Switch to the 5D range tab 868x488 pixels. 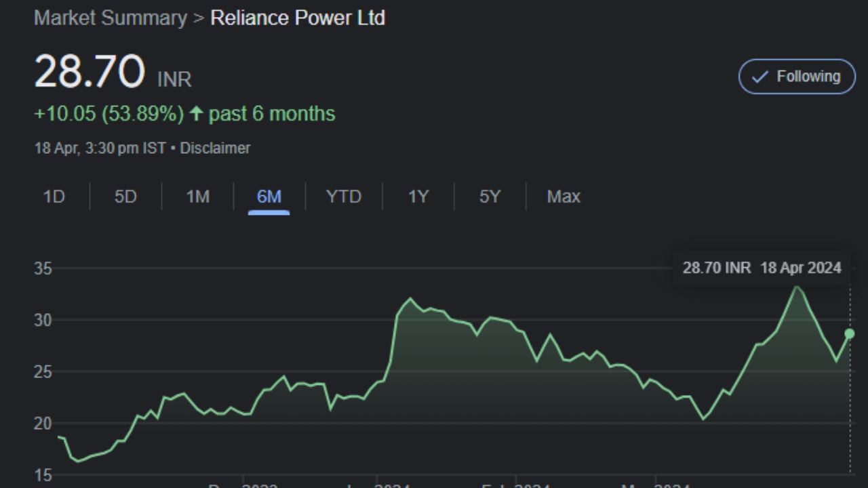coord(125,197)
